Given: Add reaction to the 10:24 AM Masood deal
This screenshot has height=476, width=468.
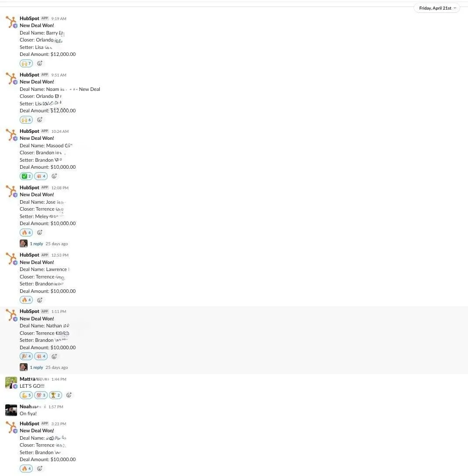Looking at the screenshot, I should 54,176.
